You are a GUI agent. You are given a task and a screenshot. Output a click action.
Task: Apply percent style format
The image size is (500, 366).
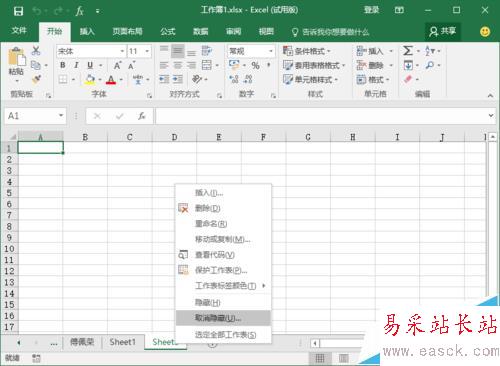(x=255, y=65)
